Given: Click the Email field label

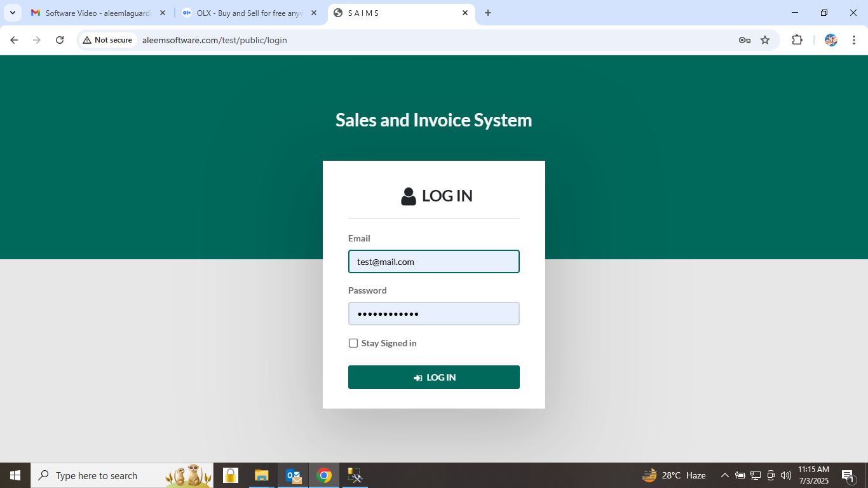Looking at the screenshot, I should click(359, 238).
